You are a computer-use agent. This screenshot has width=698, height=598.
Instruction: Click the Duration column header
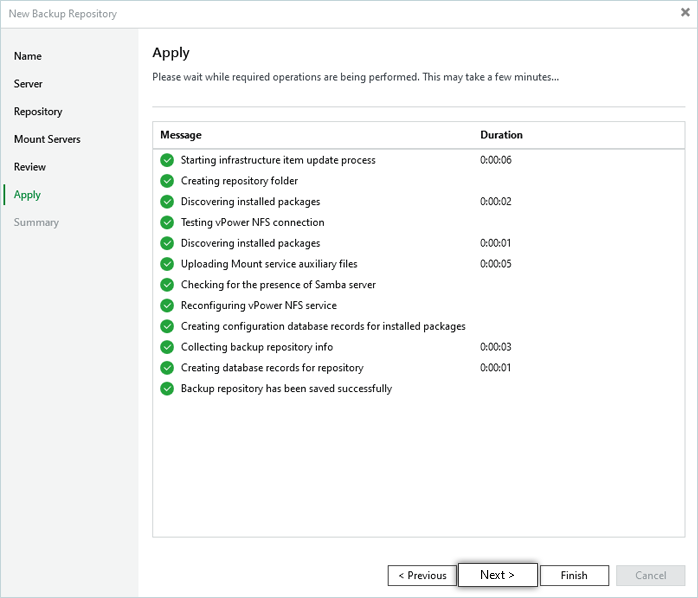pyautogui.click(x=501, y=135)
